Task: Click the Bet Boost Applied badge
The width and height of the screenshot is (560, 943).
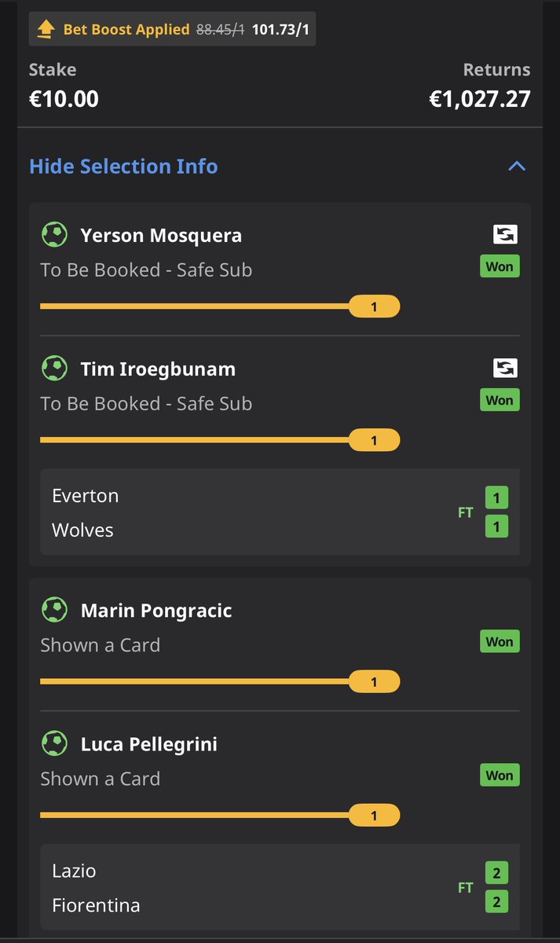Action: tap(172, 30)
